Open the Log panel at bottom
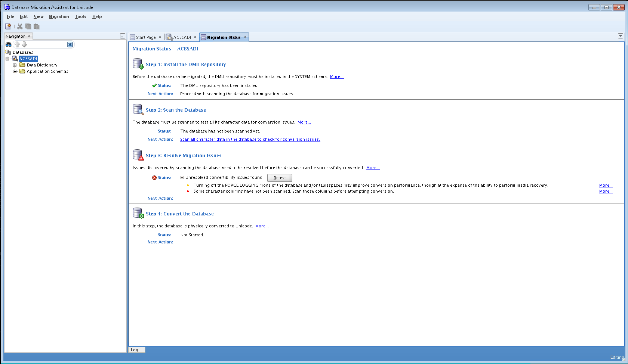628x364 pixels. click(135, 350)
